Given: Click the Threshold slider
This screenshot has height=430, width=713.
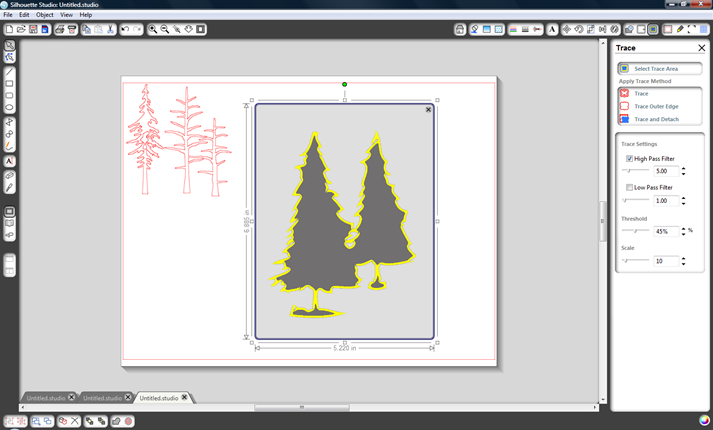Looking at the screenshot, I should pos(636,231).
